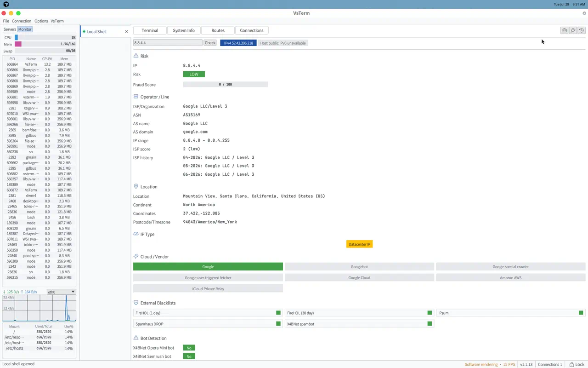This screenshot has width=588, height=368.
Task: Select the xfwm4 process row
Action: point(40,195)
